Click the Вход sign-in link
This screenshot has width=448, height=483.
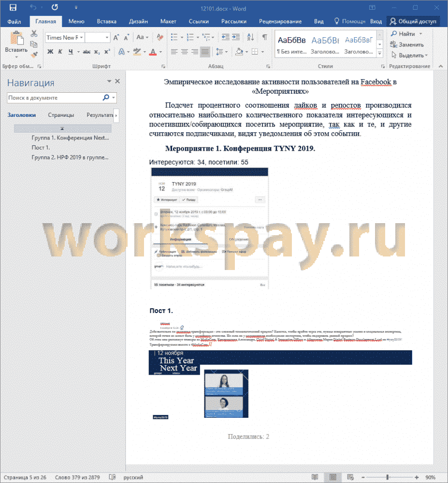coord(376,22)
